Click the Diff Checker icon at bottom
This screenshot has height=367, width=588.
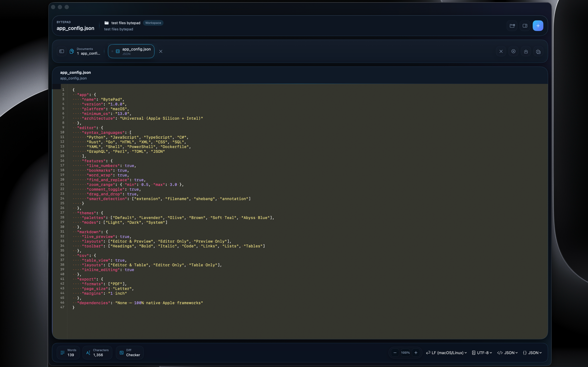[x=122, y=353]
